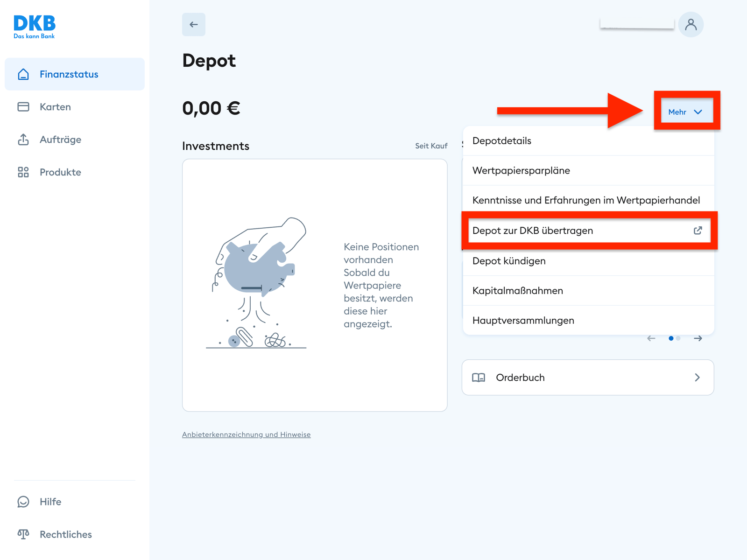The image size is (747, 560).
Task: Open Orderbuch with the chevron row
Action: tap(587, 378)
